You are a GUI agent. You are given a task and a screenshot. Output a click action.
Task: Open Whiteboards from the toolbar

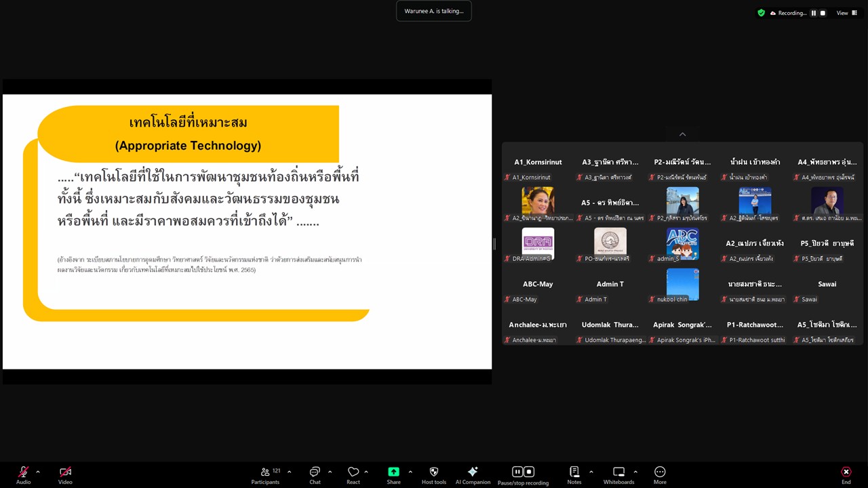coord(618,474)
